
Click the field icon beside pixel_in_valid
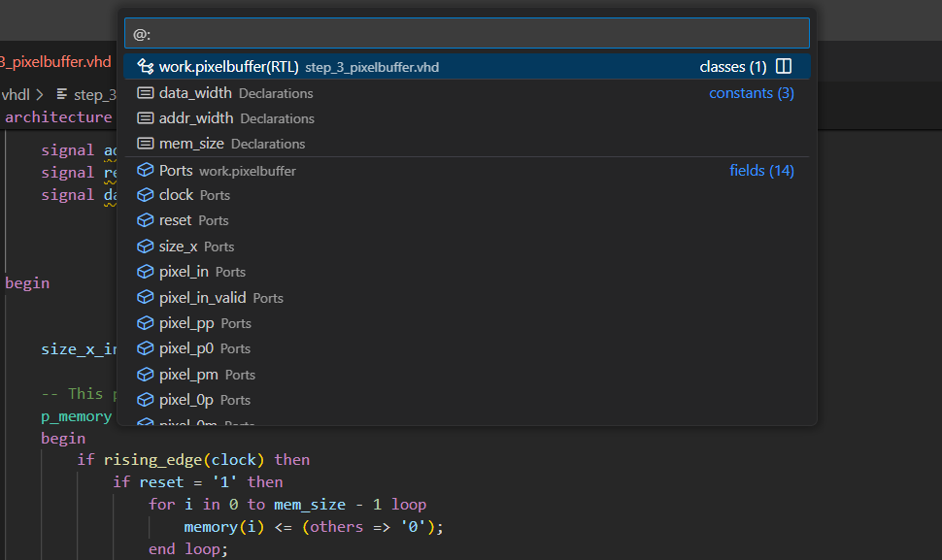pyautogui.click(x=146, y=298)
